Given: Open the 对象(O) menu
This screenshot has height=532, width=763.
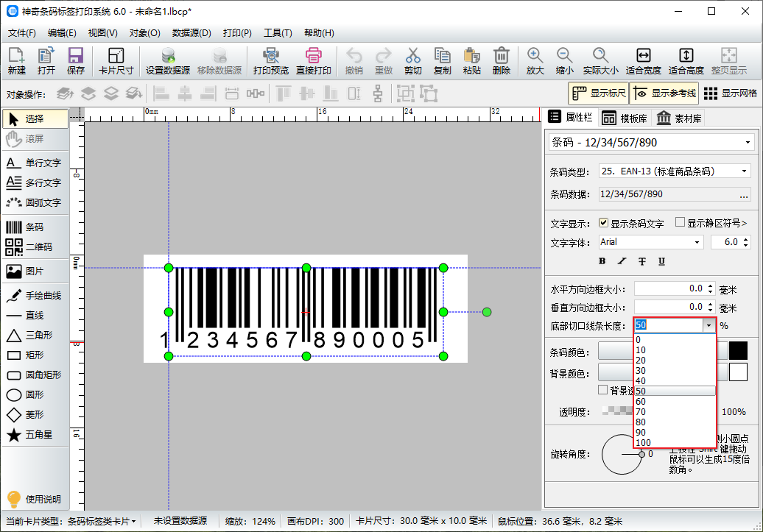Looking at the screenshot, I should (x=144, y=33).
